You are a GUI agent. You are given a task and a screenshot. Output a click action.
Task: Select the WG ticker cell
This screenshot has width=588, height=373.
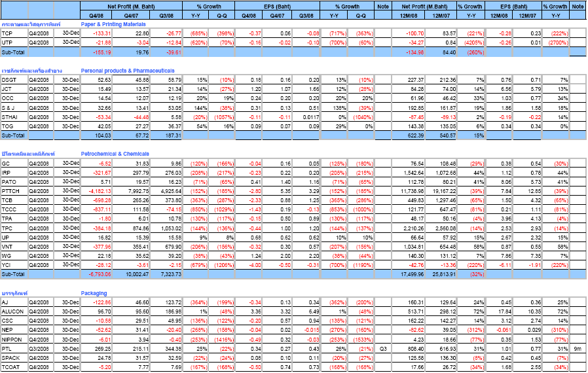(14, 256)
